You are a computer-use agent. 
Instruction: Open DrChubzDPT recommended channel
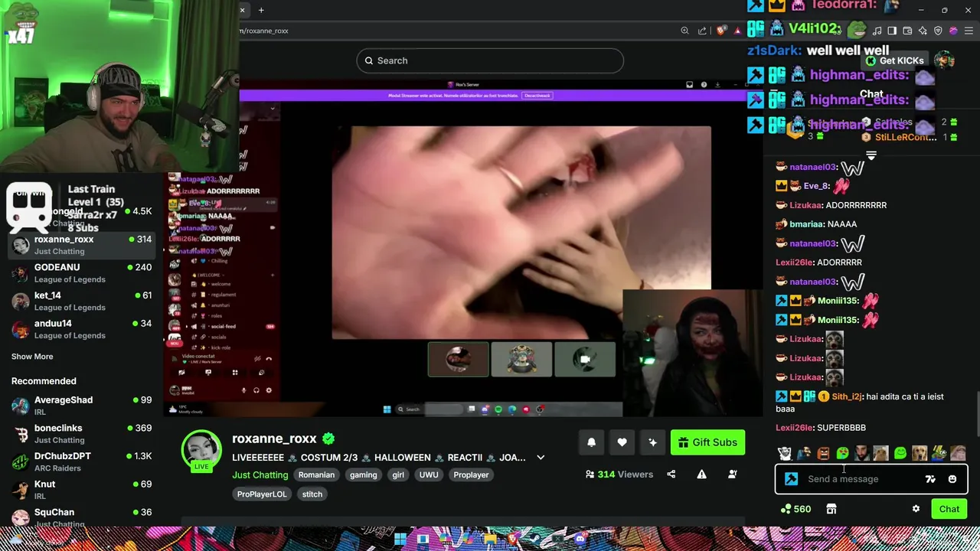[82, 461]
